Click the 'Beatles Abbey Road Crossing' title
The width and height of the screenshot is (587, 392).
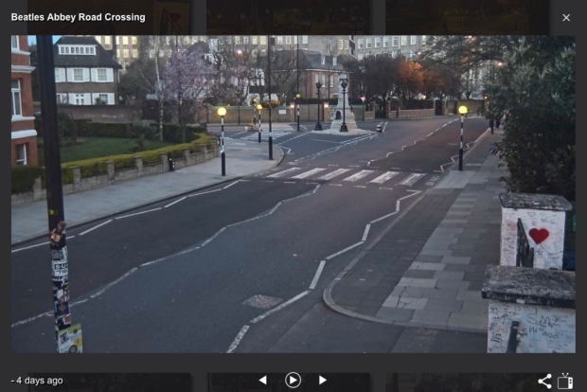(x=79, y=17)
